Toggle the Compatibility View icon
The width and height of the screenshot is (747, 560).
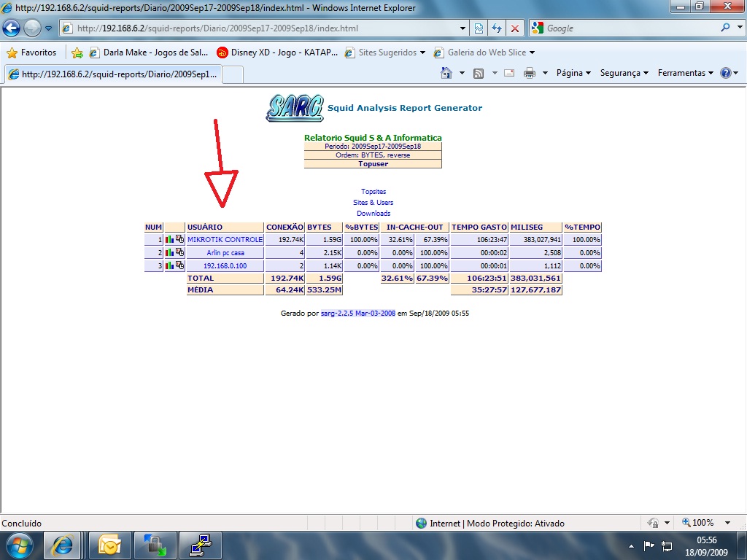[x=479, y=28]
